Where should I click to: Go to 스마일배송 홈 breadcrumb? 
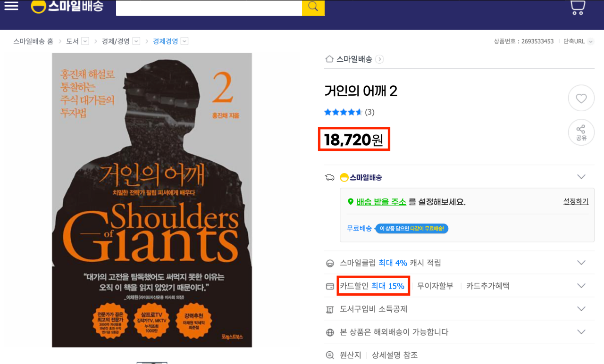pos(34,41)
